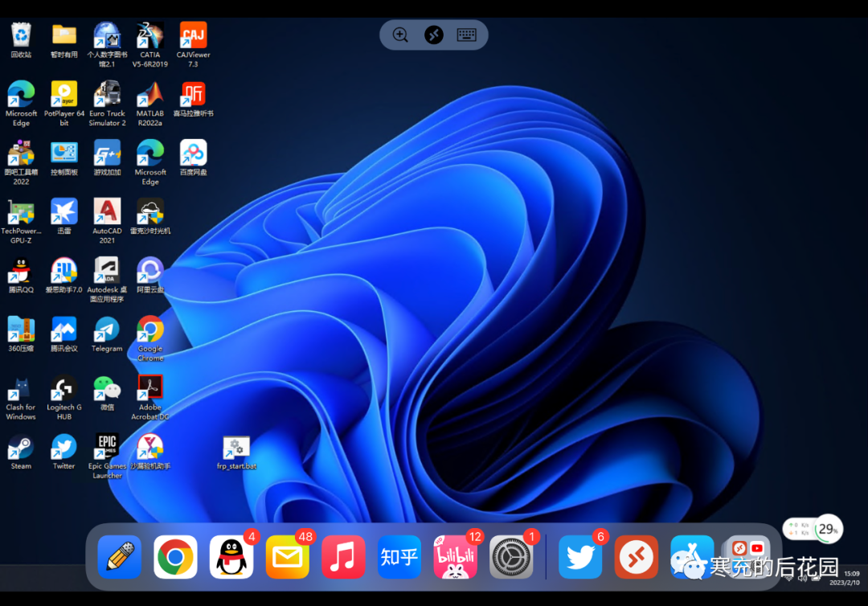This screenshot has height=606, width=868.
Task: Launch Steam desktop shortcut
Action: pyautogui.click(x=21, y=452)
